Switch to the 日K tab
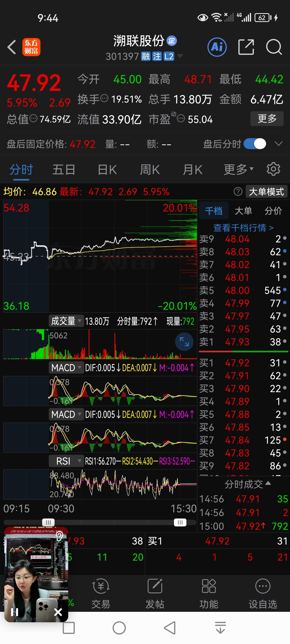This screenshot has width=290, height=644. (107, 170)
